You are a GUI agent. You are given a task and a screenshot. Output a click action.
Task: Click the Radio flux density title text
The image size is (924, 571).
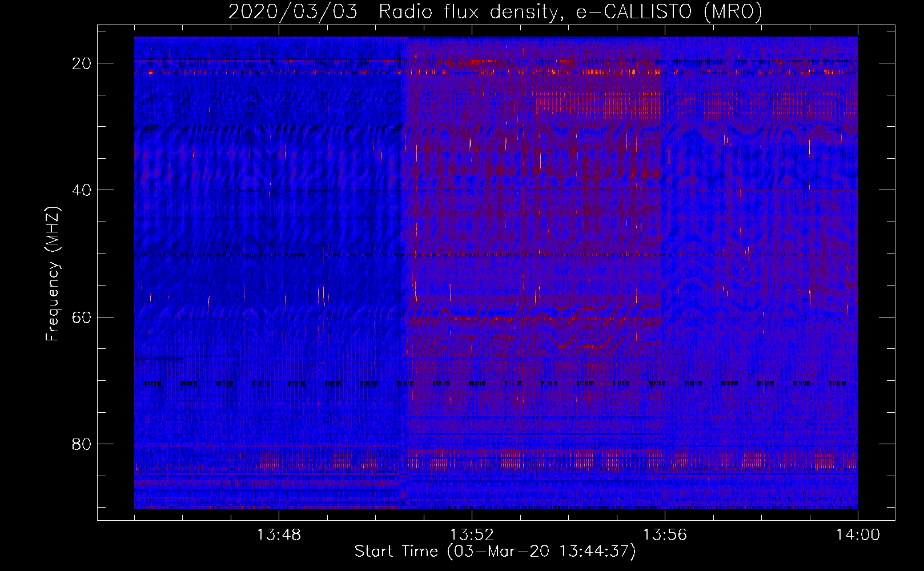click(x=469, y=11)
